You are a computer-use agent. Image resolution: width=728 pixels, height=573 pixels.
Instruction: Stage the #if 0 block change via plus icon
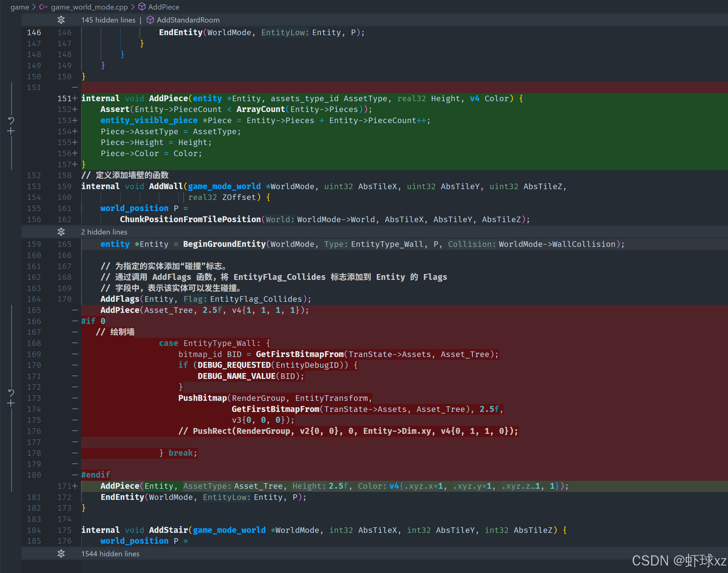[11, 403]
